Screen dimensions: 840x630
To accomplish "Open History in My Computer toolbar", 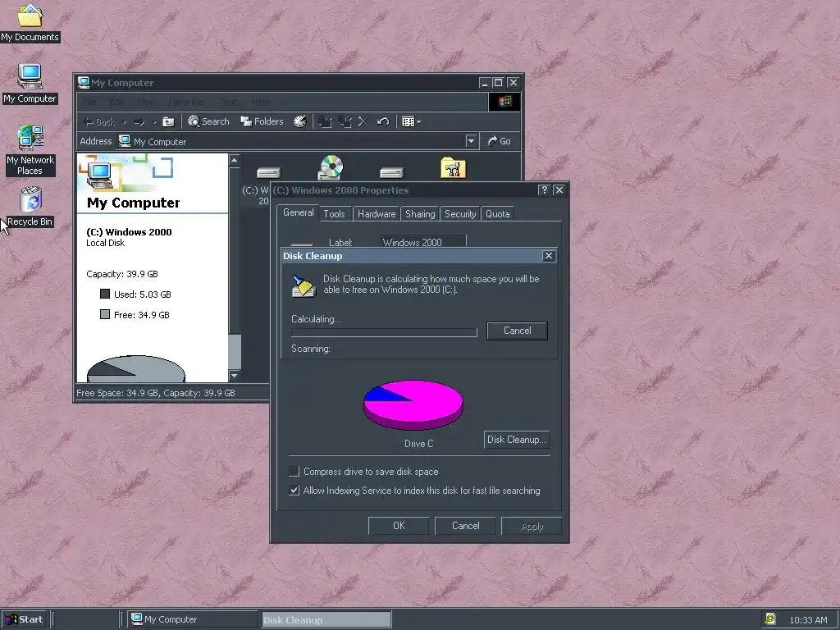I will coord(300,121).
